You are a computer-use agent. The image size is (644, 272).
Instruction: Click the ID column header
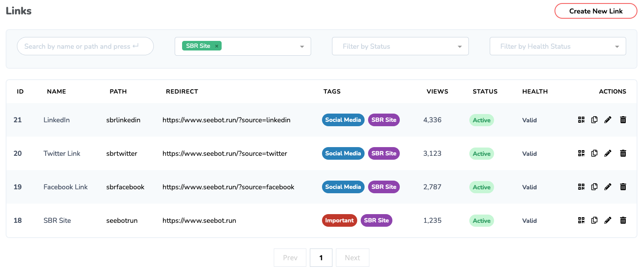point(20,91)
